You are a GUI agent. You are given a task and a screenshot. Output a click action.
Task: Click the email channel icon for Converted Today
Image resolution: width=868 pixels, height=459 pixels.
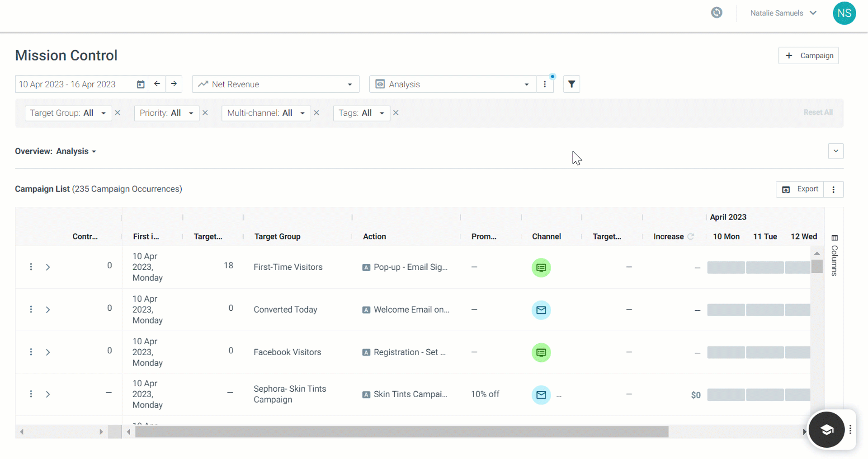tap(541, 310)
